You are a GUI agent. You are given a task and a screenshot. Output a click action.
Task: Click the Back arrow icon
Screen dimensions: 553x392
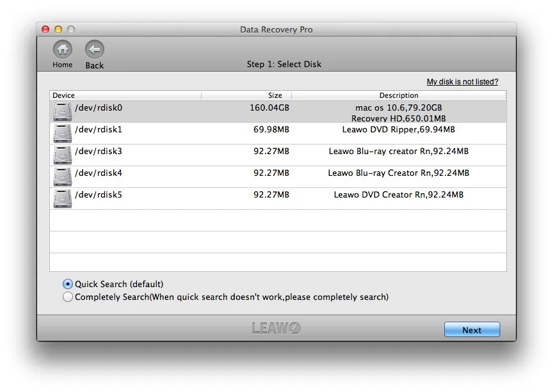[x=95, y=49]
